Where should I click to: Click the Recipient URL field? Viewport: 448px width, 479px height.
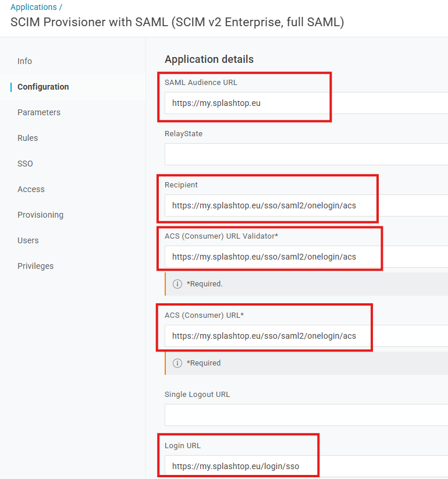306,205
